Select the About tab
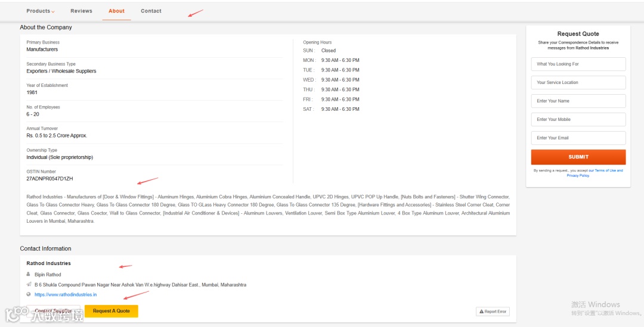 point(117,11)
